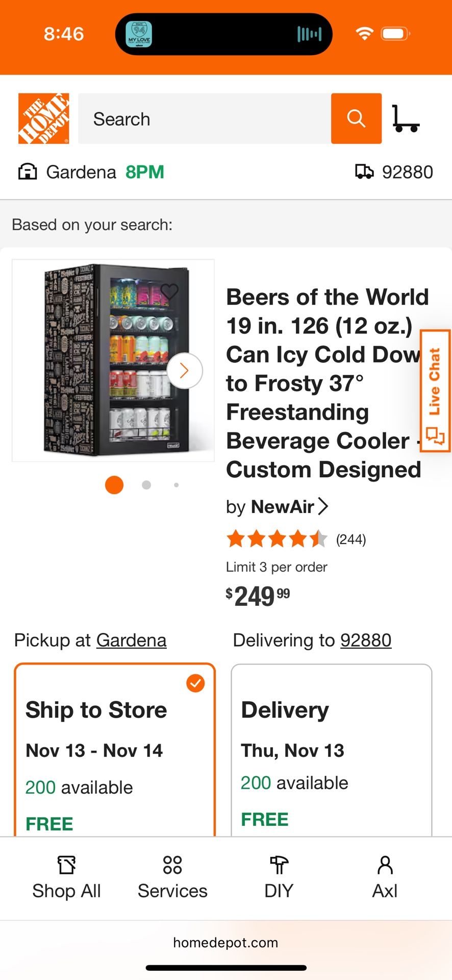Tap the Search input field

point(204,118)
